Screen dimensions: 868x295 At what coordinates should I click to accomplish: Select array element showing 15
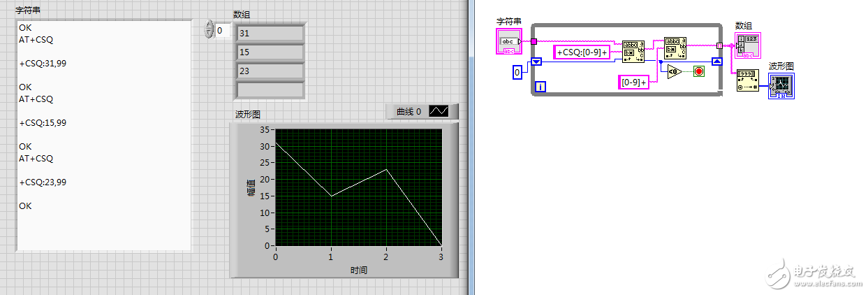[x=269, y=52]
